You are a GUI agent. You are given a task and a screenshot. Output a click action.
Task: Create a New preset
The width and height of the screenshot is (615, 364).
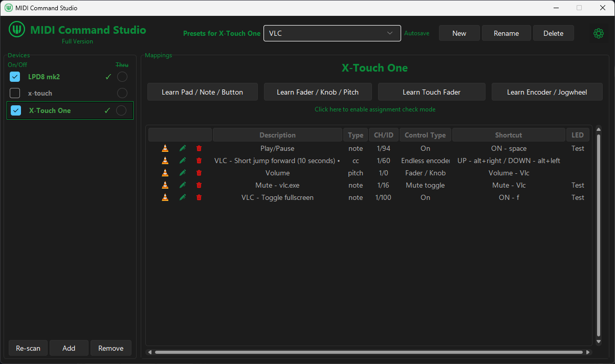459,33
